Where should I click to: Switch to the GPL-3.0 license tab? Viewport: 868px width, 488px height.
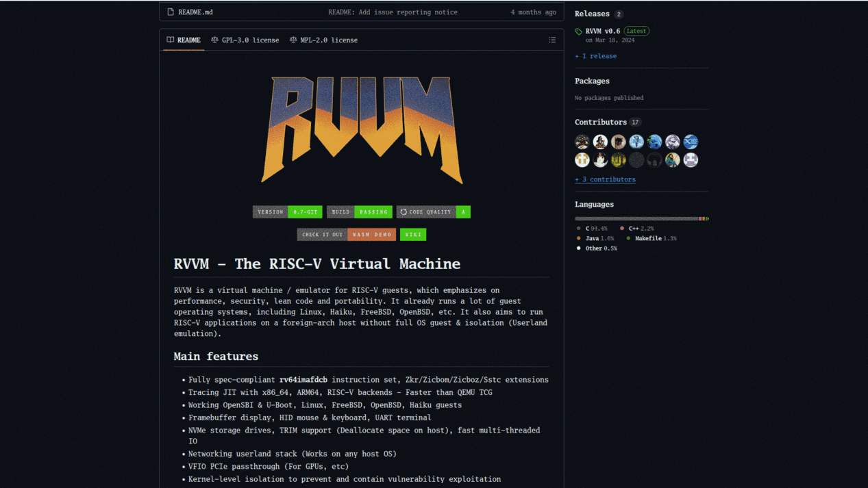click(x=245, y=40)
